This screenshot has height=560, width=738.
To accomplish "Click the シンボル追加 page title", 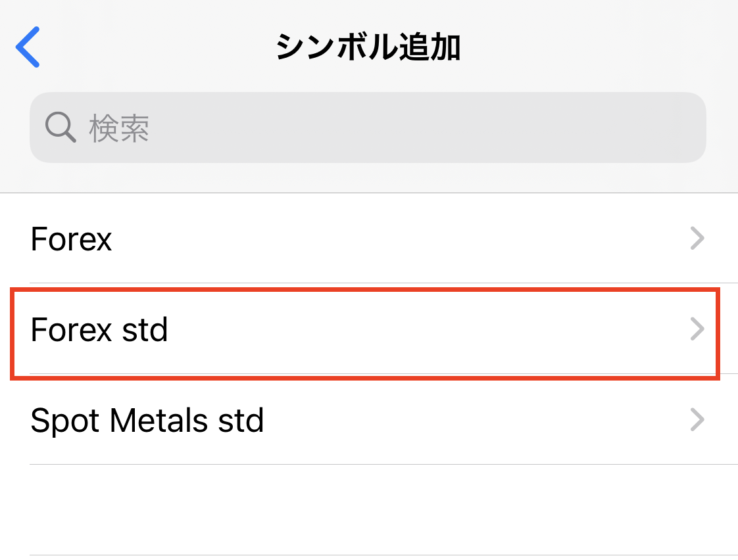I will (x=368, y=48).
